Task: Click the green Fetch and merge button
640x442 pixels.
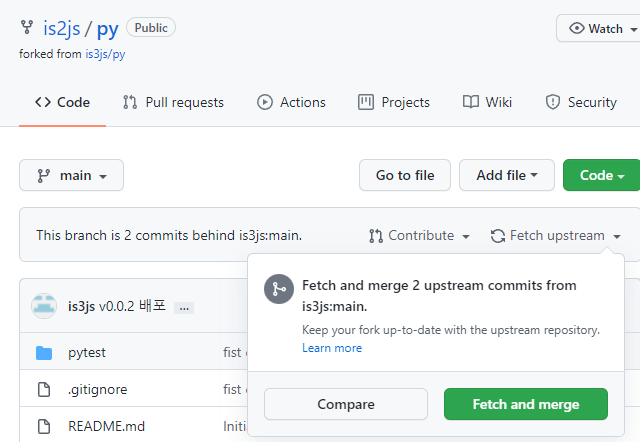Action: (526, 404)
